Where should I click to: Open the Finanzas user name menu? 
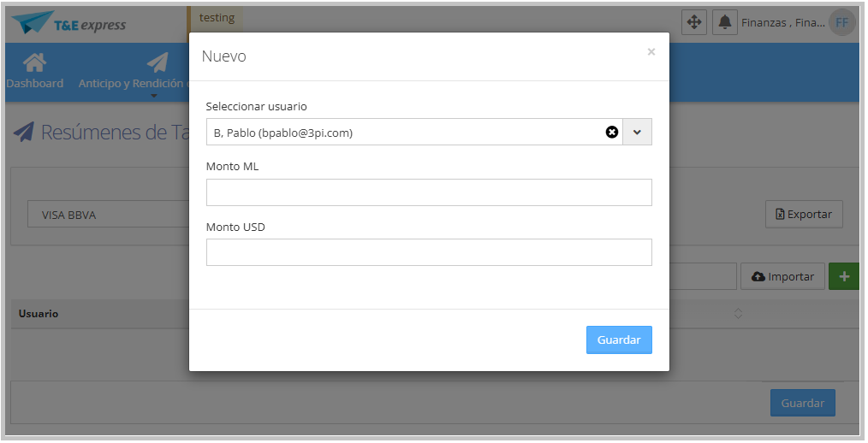(x=782, y=23)
